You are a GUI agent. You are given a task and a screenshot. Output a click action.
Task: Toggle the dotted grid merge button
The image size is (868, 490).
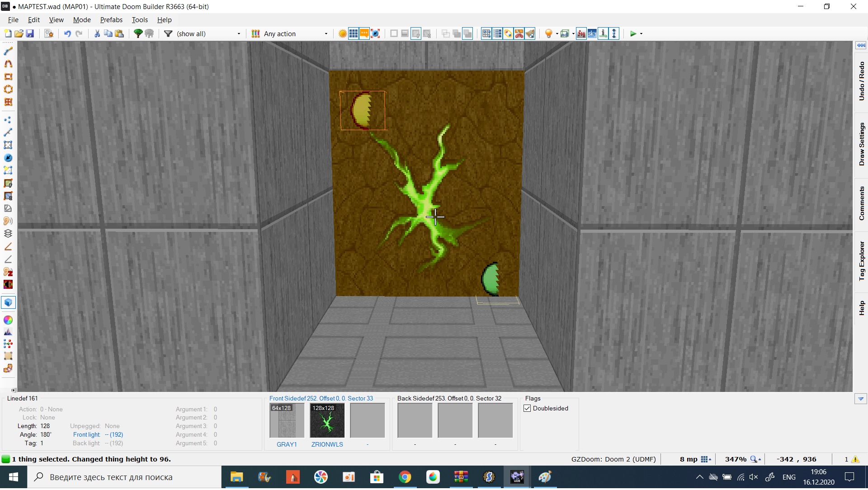[x=497, y=34]
